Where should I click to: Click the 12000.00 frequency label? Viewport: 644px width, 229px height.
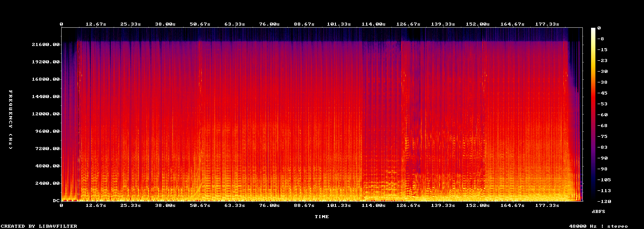pos(45,114)
